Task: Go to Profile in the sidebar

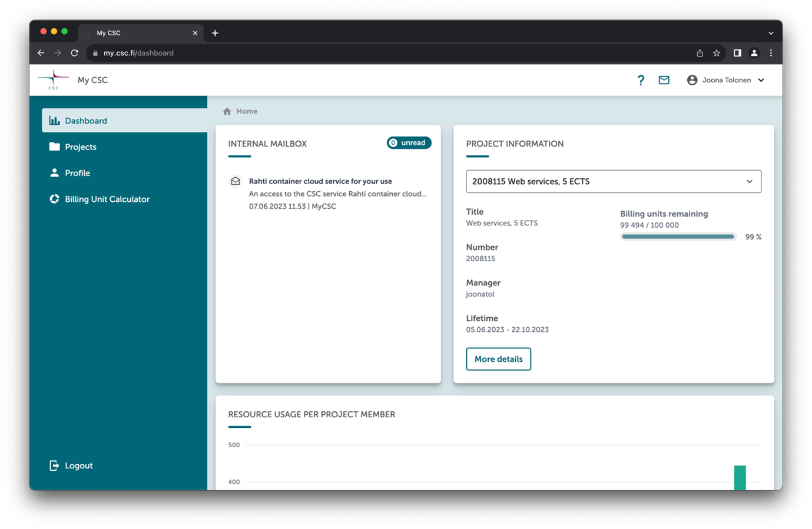Action: click(77, 173)
